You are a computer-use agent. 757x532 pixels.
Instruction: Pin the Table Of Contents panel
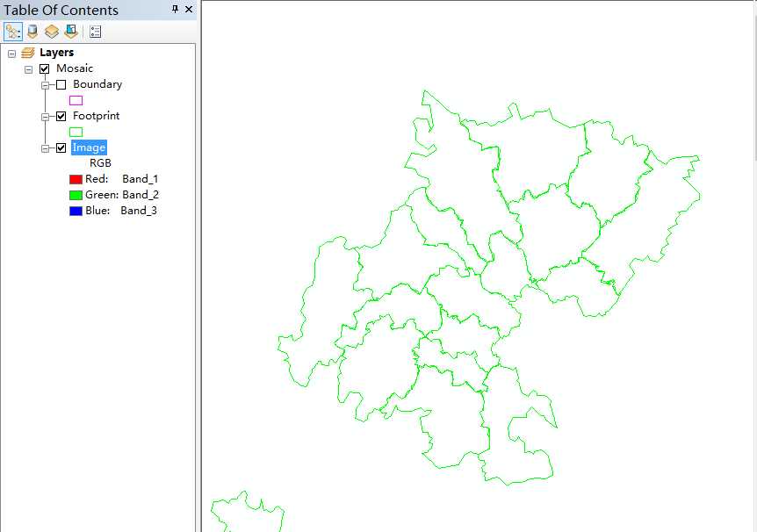tap(176, 9)
